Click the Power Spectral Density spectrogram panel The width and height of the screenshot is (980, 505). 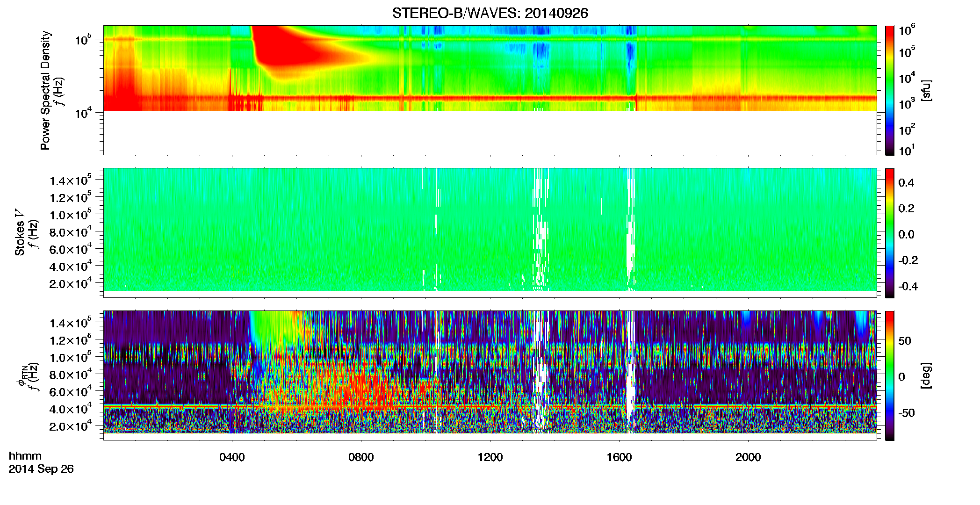[490, 90]
